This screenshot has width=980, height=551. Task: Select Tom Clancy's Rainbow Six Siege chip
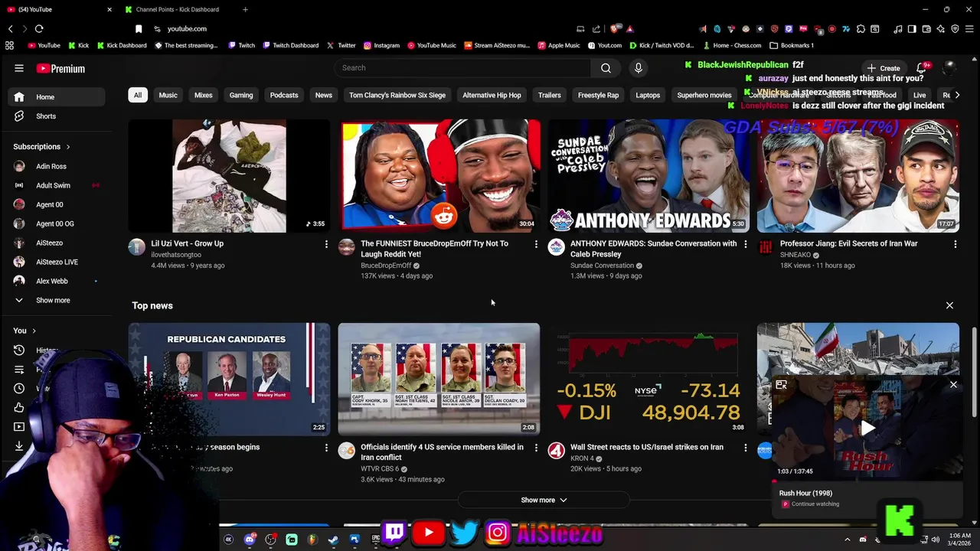pyautogui.click(x=397, y=95)
